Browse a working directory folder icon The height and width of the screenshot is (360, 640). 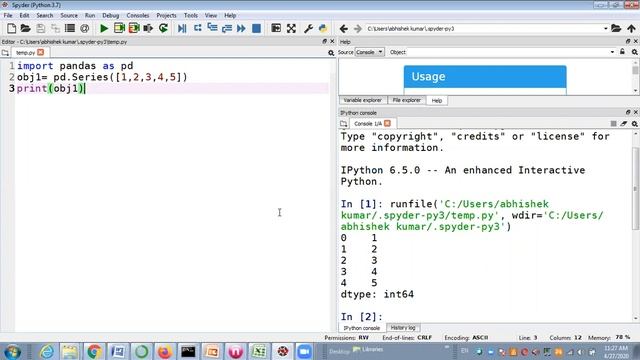[616, 29]
